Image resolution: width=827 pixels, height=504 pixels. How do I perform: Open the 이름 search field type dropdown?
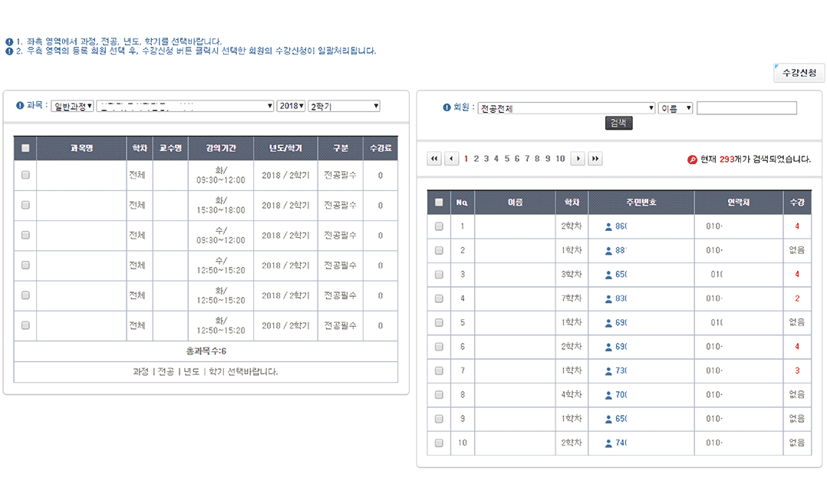click(x=675, y=108)
